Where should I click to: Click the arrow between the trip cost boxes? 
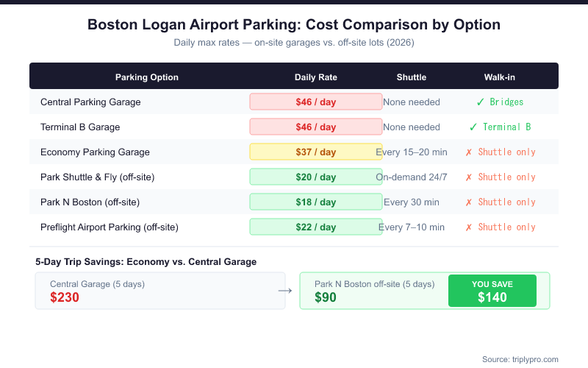point(284,291)
